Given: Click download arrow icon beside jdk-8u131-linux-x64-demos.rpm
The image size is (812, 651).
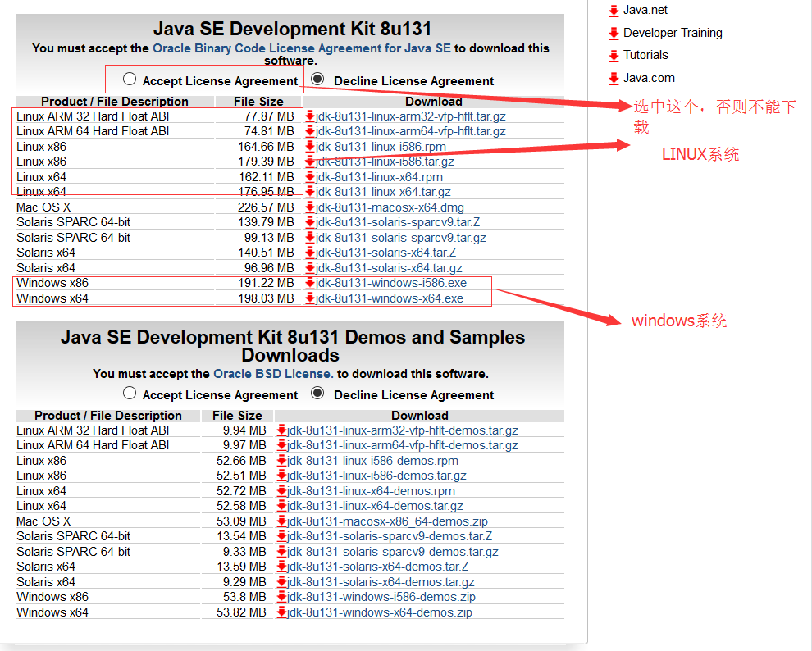Looking at the screenshot, I should point(281,490).
